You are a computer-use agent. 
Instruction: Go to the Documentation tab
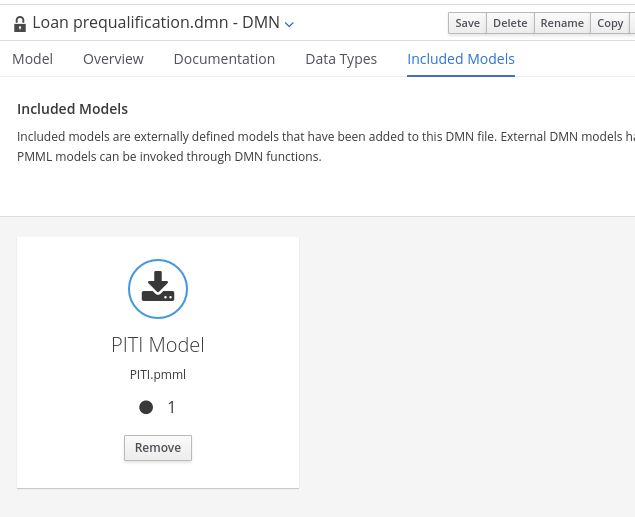coord(224,59)
